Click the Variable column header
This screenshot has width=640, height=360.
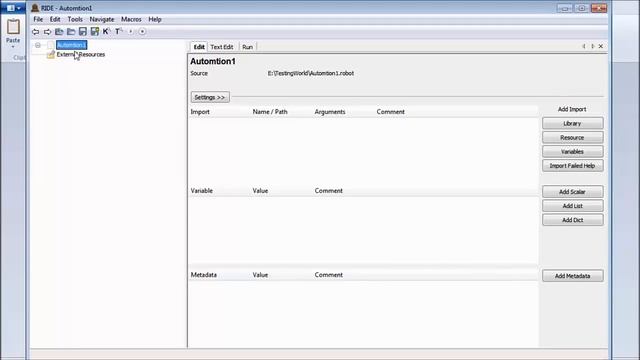click(x=202, y=191)
